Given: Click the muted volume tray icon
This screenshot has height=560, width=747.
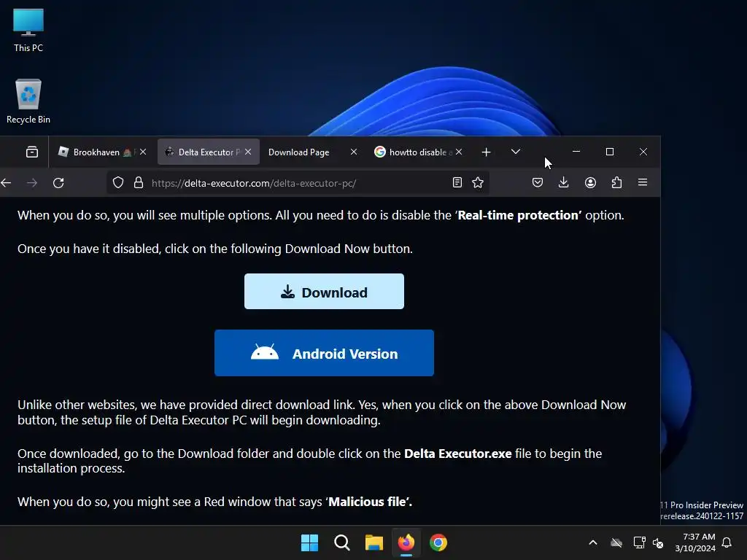Looking at the screenshot, I should pyautogui.click(x=658, y=542).
